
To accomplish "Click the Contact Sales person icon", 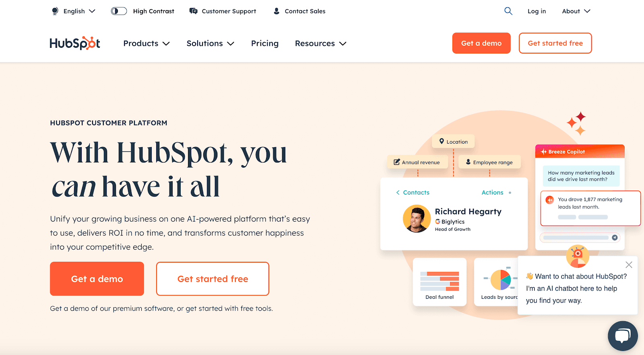I will click(x=277, y=11).
